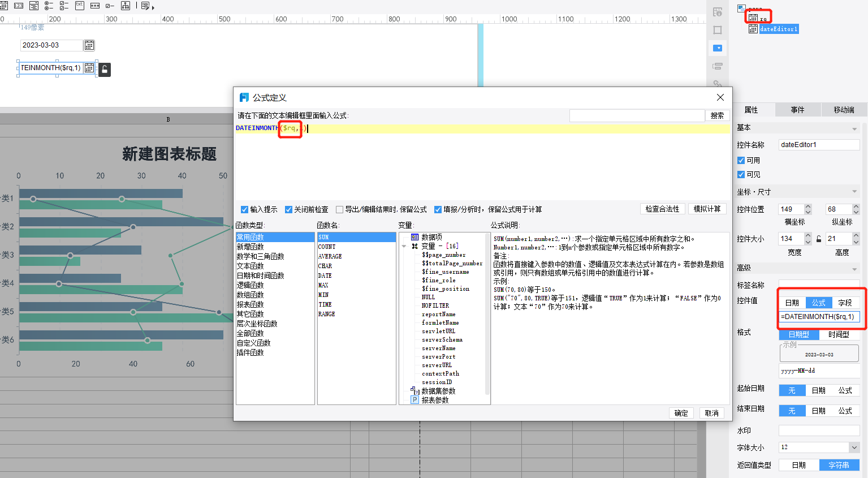Enable 导出/编辑结果时,保留公式 checkbox
Screen dimensions: 868x478
[x=339, y=209]
